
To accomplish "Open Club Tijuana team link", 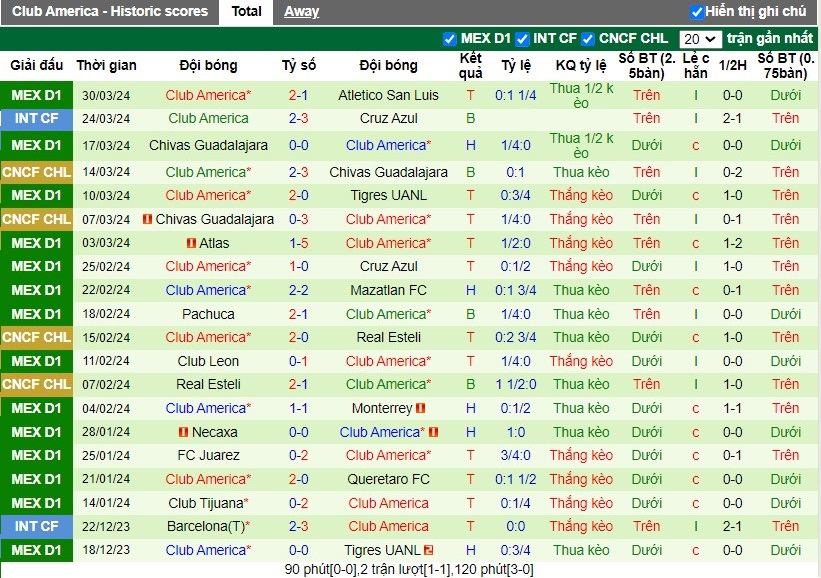I will pyautogui.click(x=208, y=503).
